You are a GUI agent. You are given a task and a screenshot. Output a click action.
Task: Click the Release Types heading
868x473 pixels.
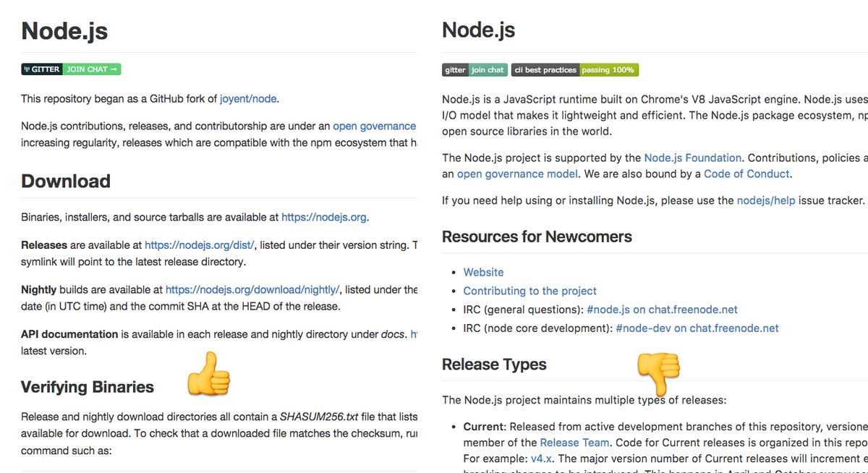(x=494, y=365)
